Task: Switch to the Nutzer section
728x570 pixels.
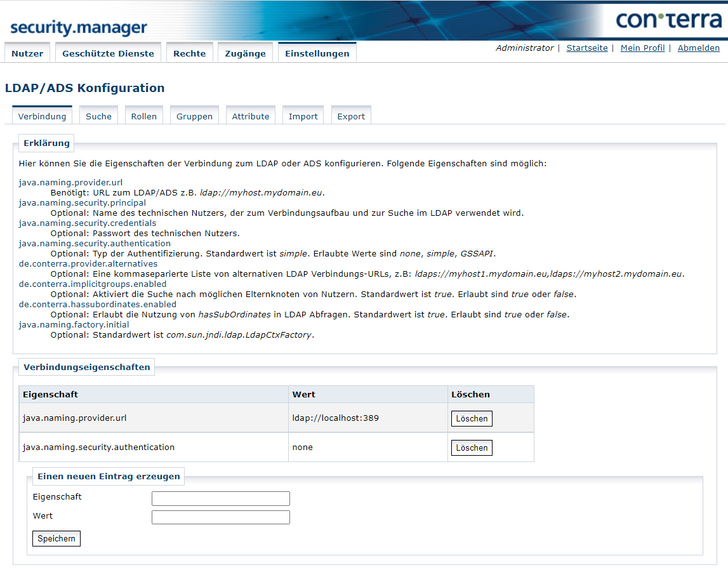Action: (27, 53)
